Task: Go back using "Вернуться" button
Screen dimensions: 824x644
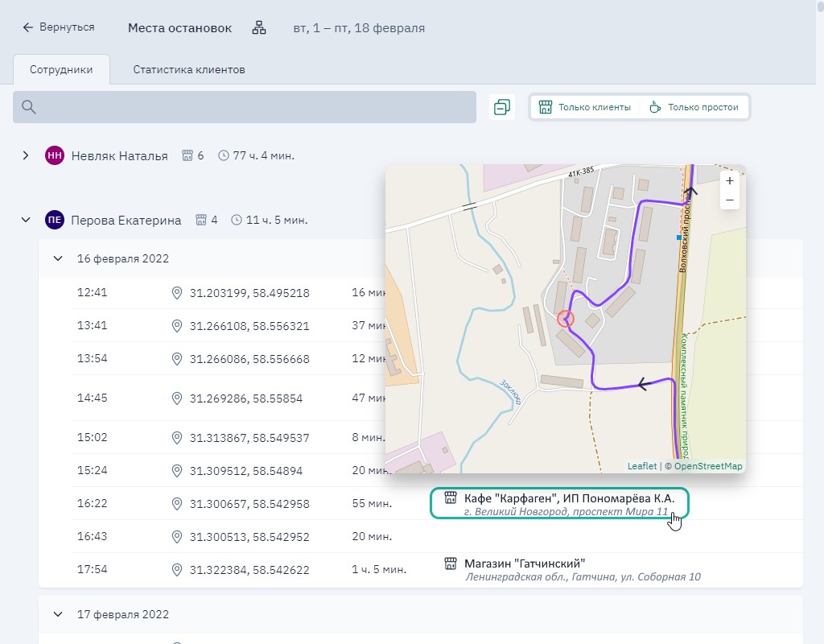Action: [x=59, y=27]
